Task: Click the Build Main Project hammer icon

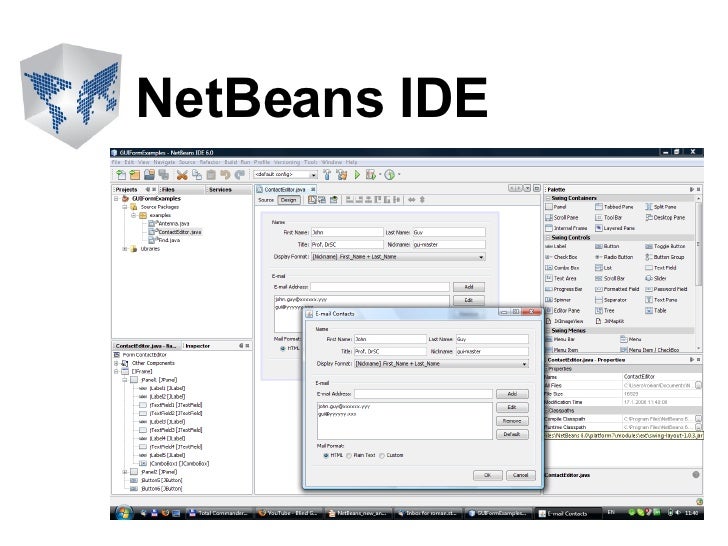Action: click(327, 175)
